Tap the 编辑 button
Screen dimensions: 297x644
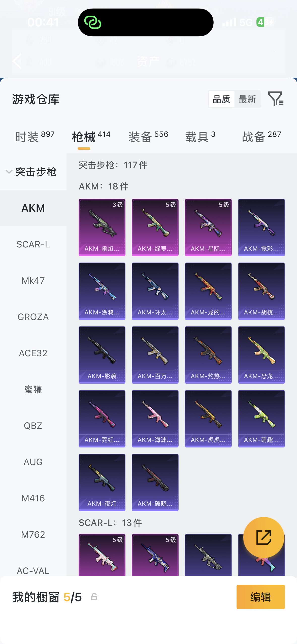(x=261, y=597)
